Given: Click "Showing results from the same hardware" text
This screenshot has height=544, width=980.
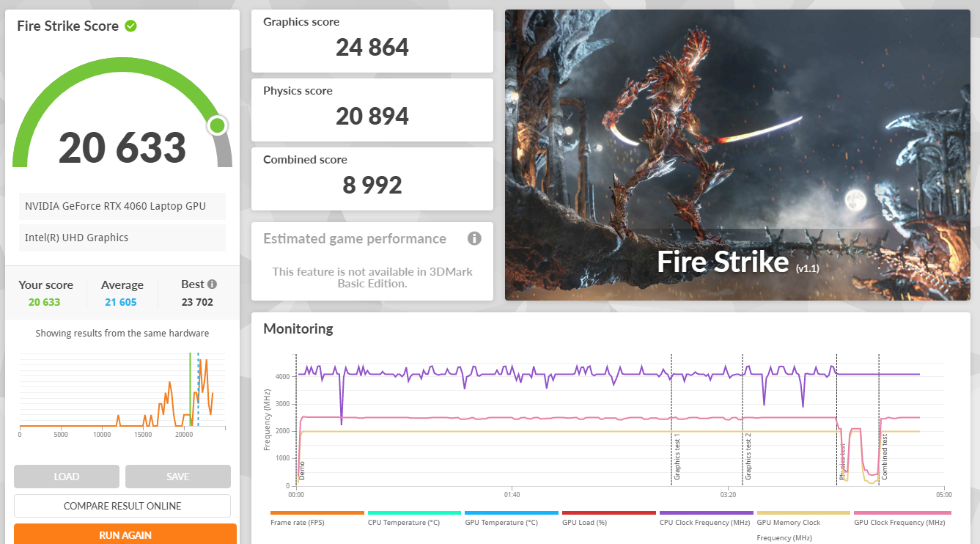Looking at the screenshot, I should click(122, 334).
